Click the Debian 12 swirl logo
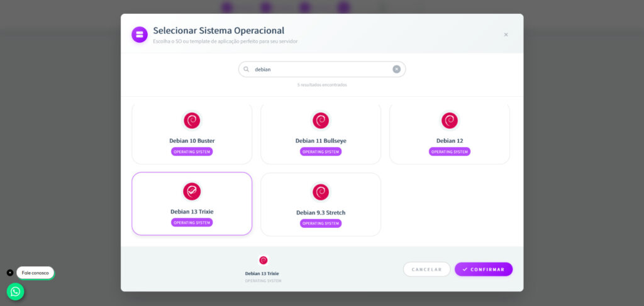The image size is (644, 306). pyautogui.click(x=449, y=120)
